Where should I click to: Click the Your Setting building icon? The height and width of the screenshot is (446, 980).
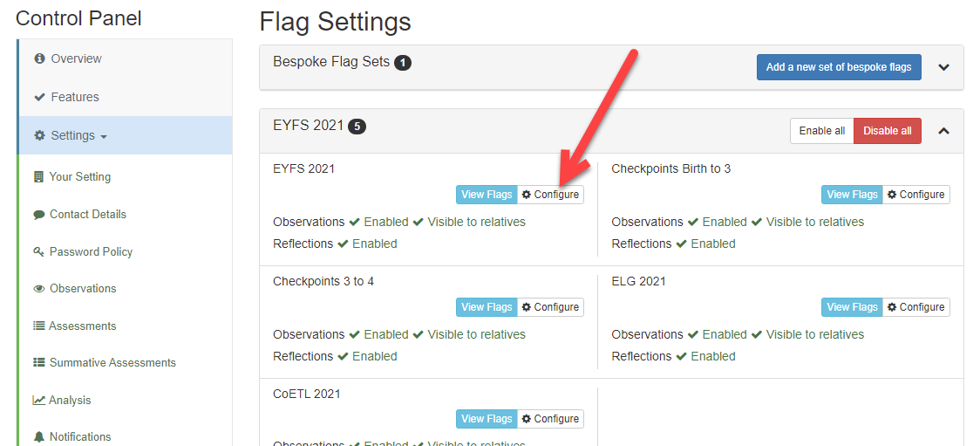pyautogui.click(x=38, y=176)
